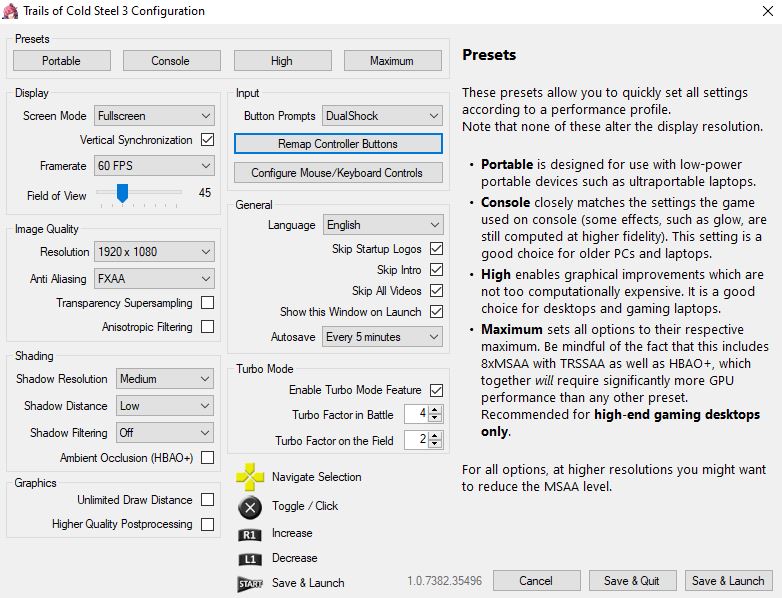Image resolution: width=782 pixels, height=598 pixels.
Task: Click the yellow D-pad Navigate Selection icon
Action: [250, 477]
